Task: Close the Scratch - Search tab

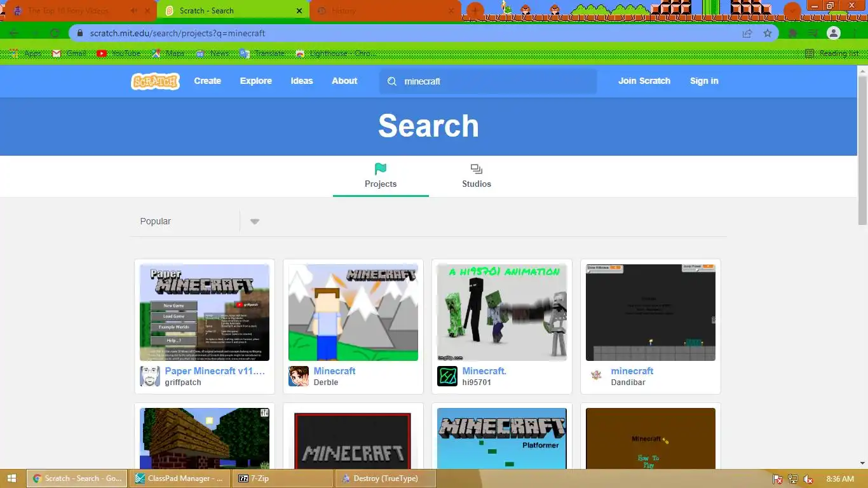Action: click(x=299, y=11)
